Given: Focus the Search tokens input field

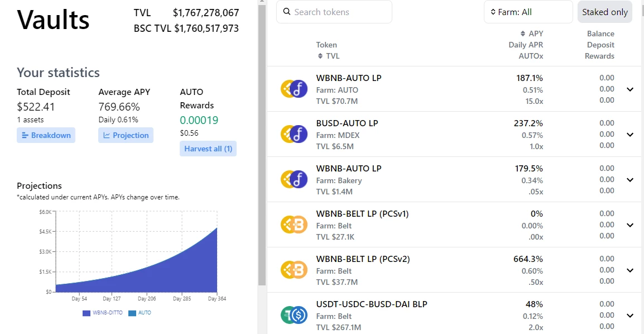Looking at the screenshot, I should click(x=334, y=12).
